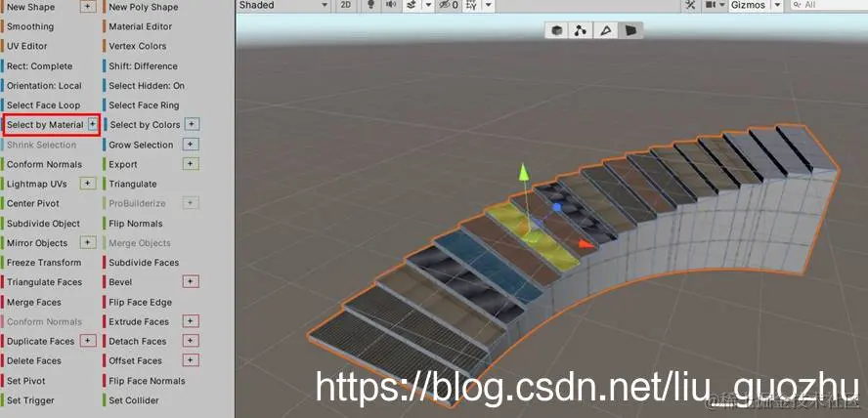Click Subdivide Faces action

point(144,263)
